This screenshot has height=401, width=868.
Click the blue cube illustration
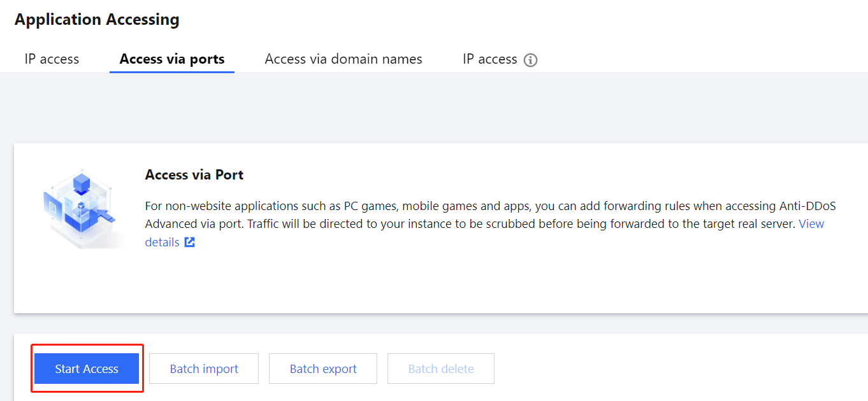coord(81,205)
